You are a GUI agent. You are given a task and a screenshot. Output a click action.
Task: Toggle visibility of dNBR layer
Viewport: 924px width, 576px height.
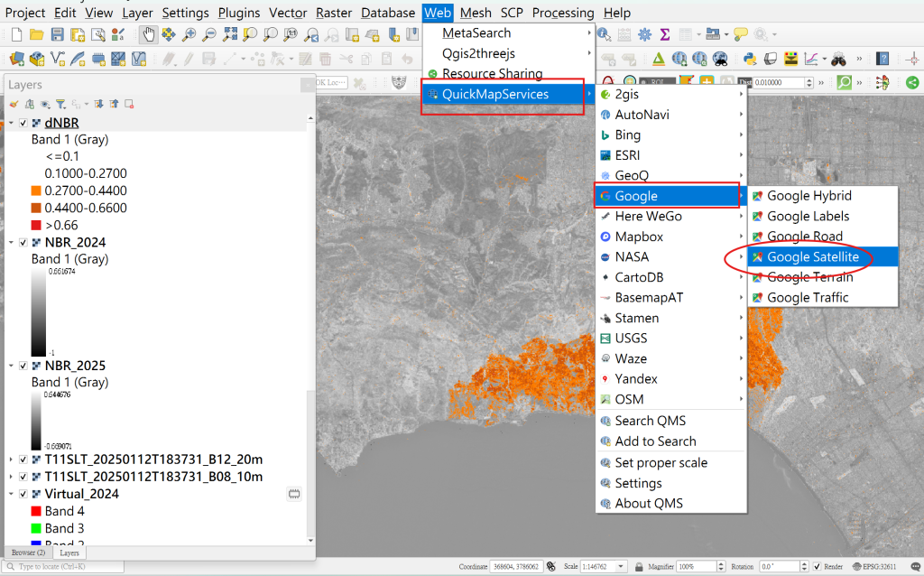point(23,123)
